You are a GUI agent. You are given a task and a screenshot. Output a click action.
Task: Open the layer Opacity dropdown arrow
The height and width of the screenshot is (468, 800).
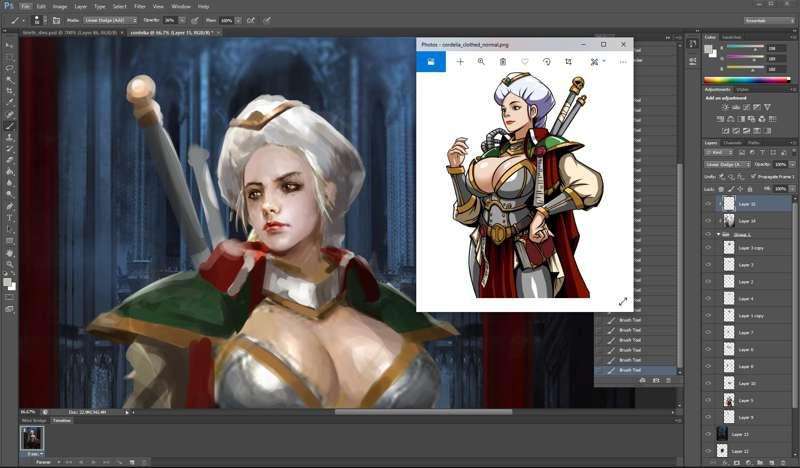792,164
